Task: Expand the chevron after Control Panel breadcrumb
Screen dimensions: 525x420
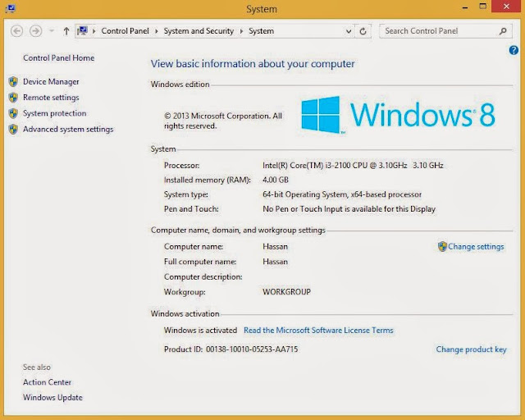Action: point(157,31)
